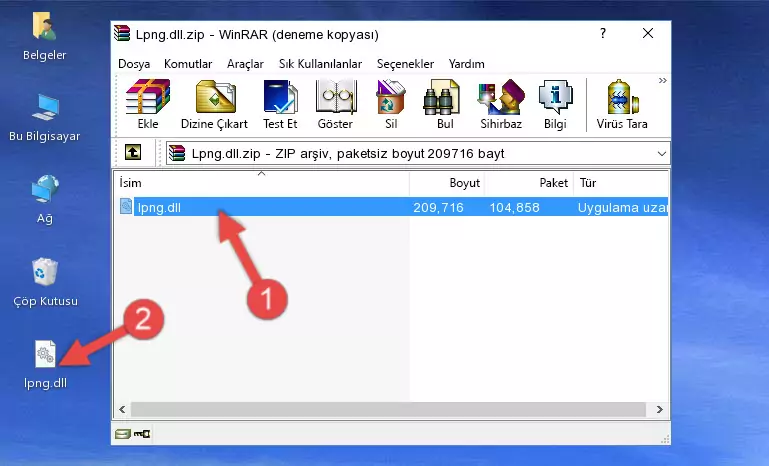Close the WinRAR window
Viewport: 769px width, 466px height.
[x=648, y=33]
